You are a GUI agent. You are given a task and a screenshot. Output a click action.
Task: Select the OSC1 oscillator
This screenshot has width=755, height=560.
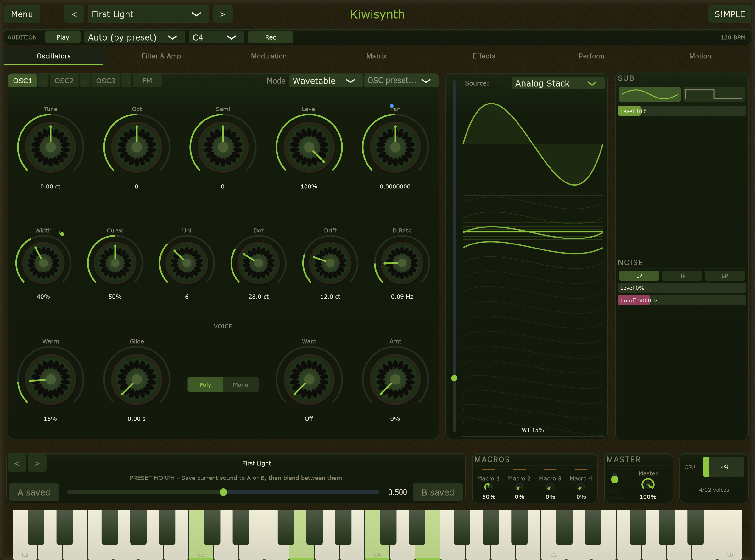[22, 81]
